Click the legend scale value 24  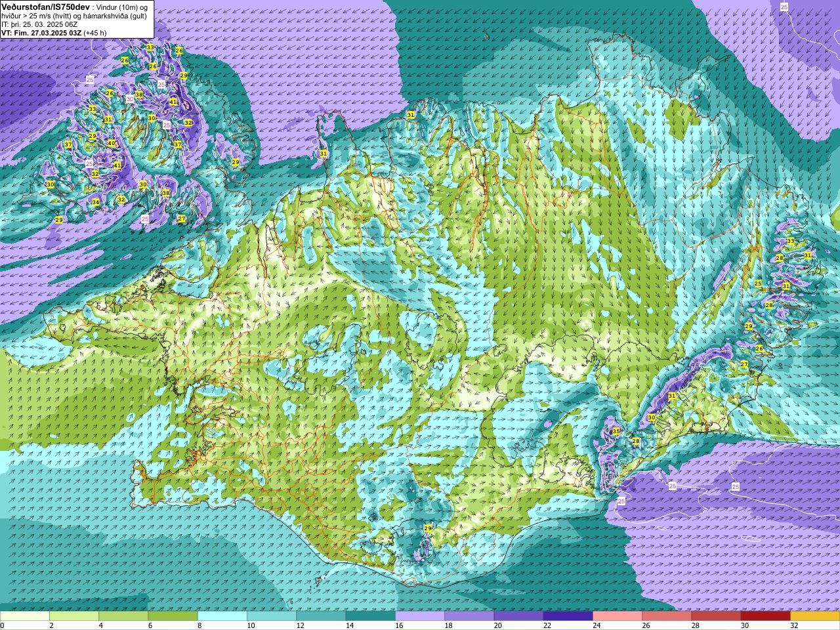coord(597,625)
